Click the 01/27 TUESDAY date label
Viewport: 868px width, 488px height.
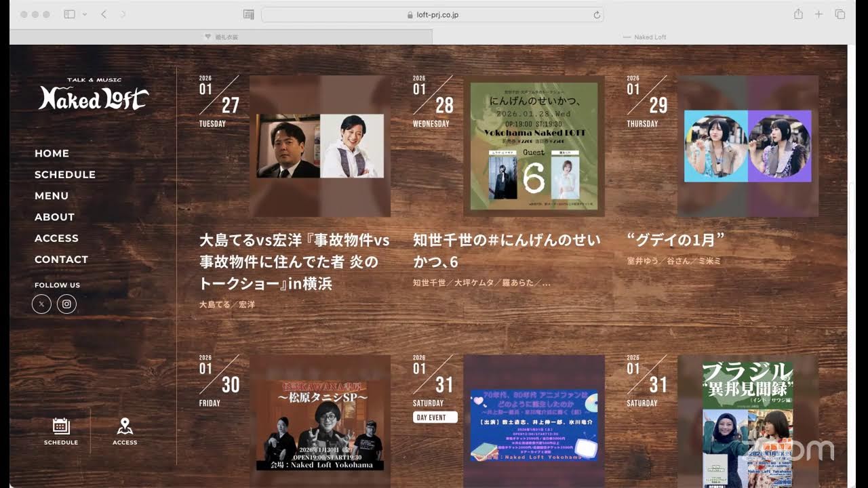(220, 101)
